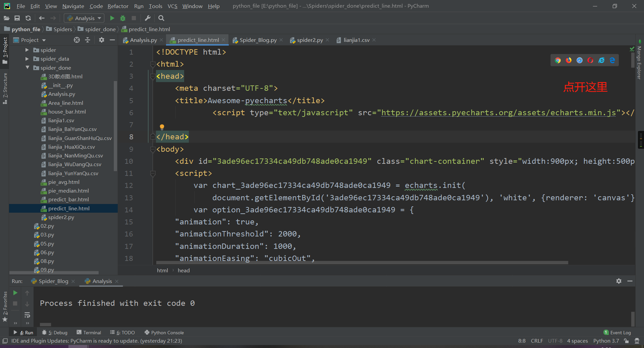The height and width of the screenshot is (348, 644).
Task: Open Search Everywhere magnifier icon
Action: (161, 18)
